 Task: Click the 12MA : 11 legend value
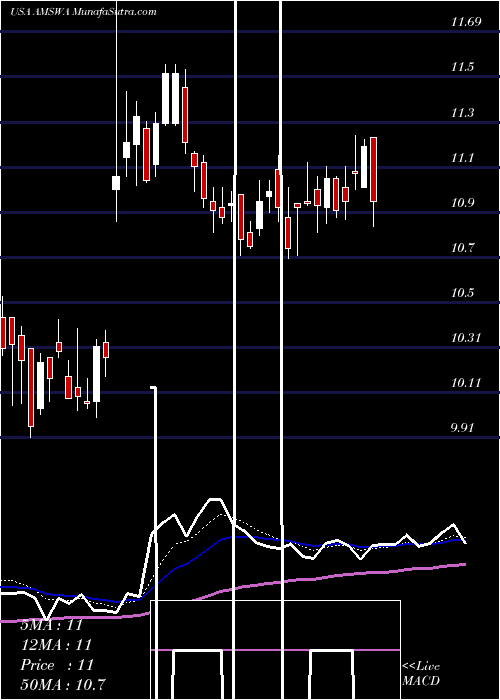coord(56,645)
